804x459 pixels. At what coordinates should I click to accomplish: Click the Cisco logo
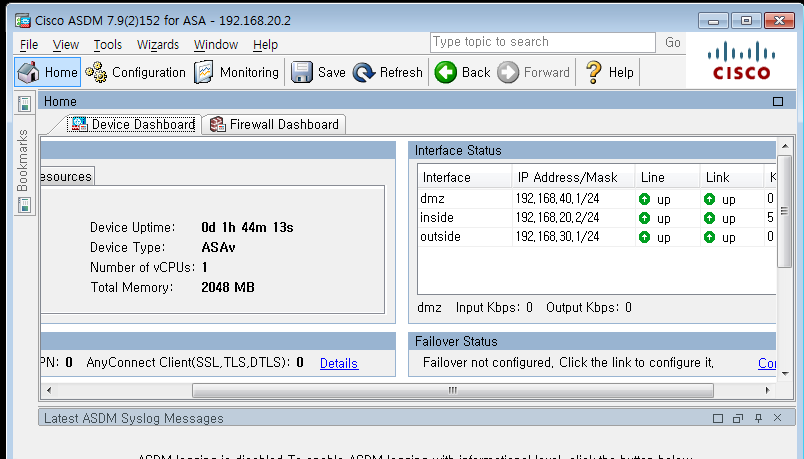point(741,61)
